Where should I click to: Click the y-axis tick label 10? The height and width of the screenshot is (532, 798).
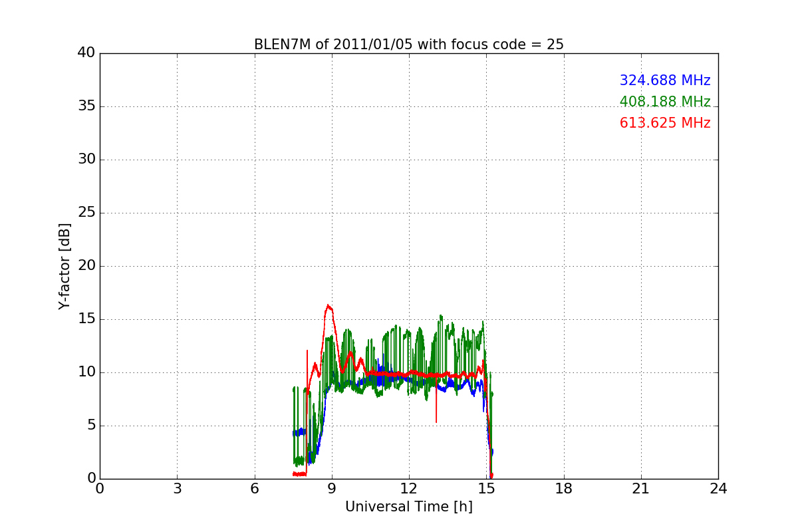(86, 372)
